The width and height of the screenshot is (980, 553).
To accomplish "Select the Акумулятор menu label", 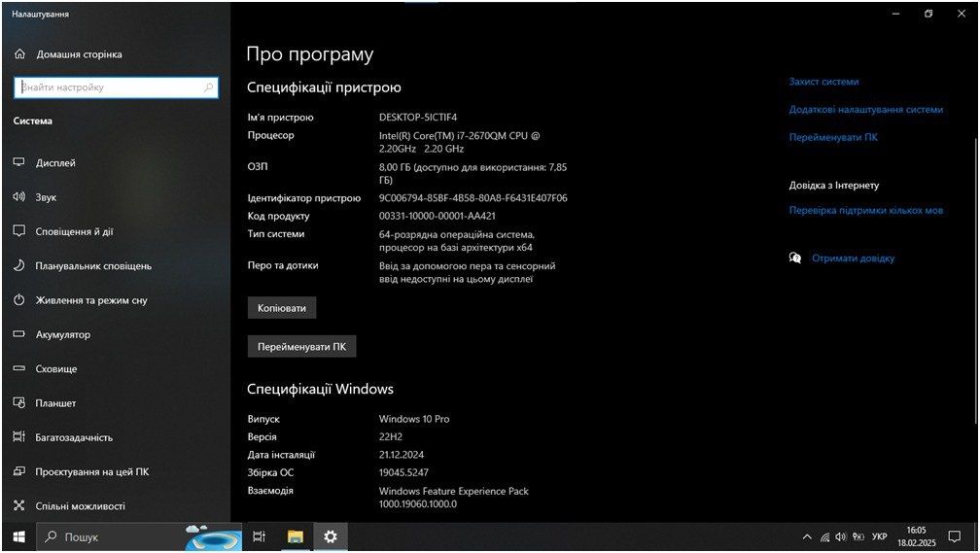I will coord(62,335).
